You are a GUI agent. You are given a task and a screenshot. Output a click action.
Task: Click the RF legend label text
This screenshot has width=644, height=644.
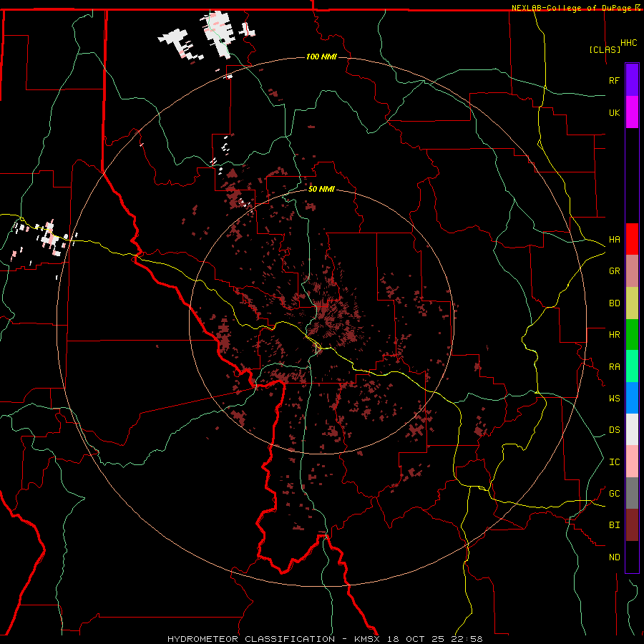click(614, 80)
